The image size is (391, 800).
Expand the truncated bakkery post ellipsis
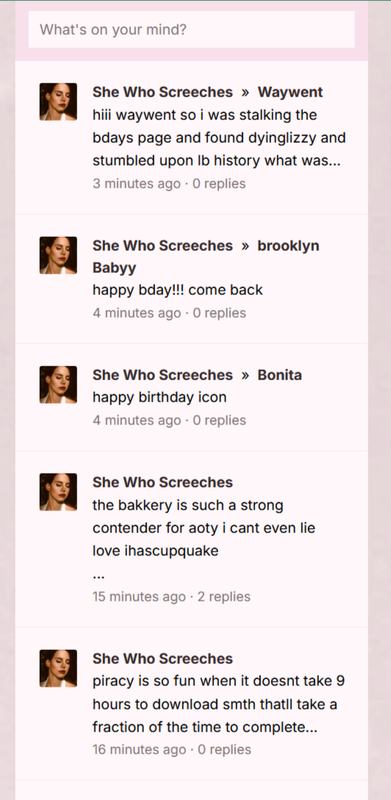click(x=99, y=576)
